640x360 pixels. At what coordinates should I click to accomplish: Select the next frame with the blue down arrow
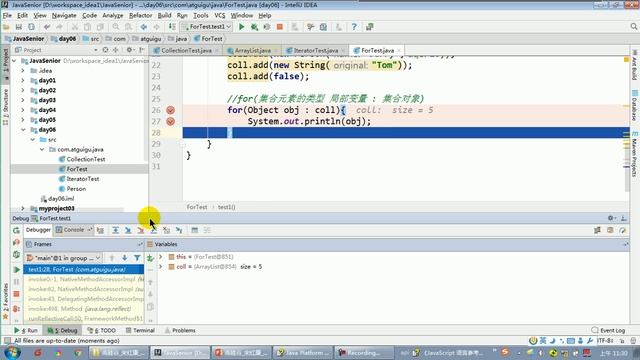[x=124, y=258]
